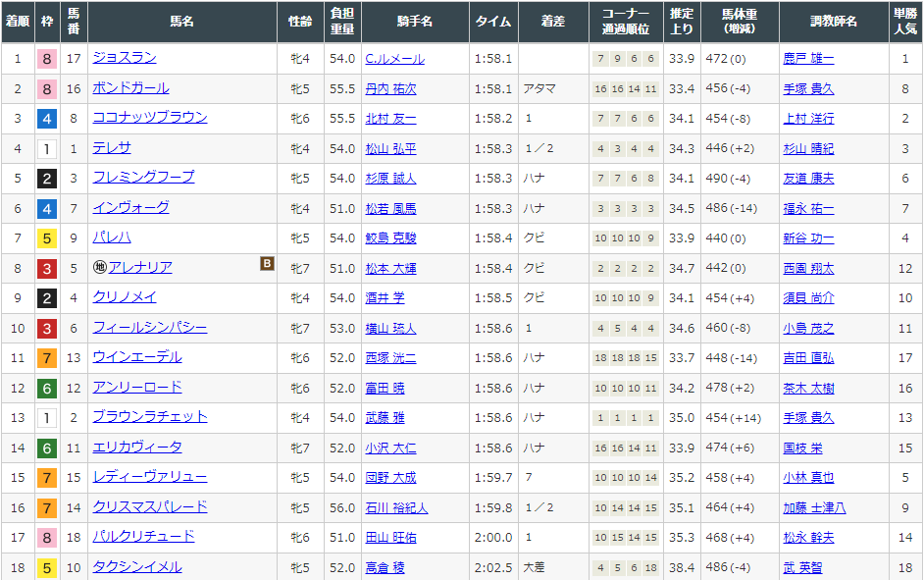
Task: Open trainer link 武 英智
Action: pos(802,567)
